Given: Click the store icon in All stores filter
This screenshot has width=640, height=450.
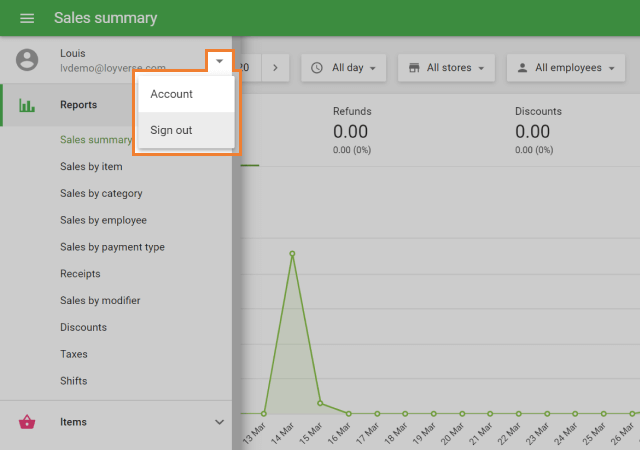Looking at the screenshot, I should 413,68.
